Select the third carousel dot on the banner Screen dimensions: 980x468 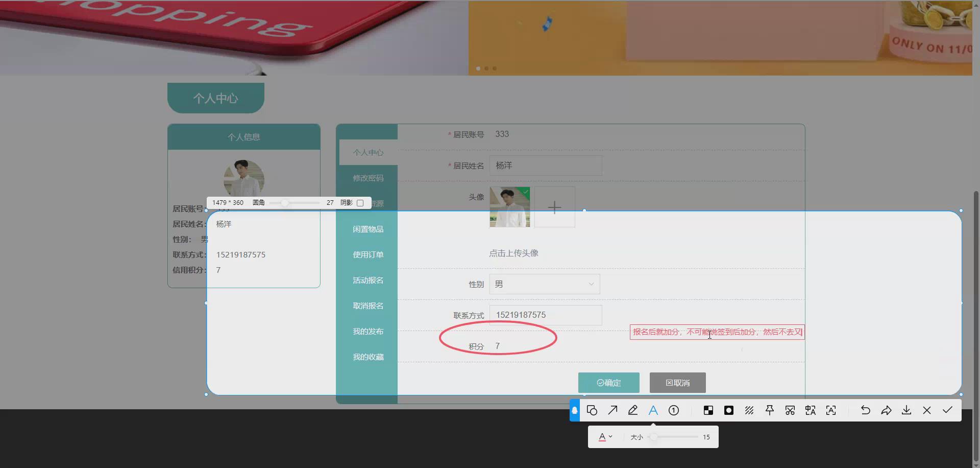pyautogui.click(x=495, y=68)
